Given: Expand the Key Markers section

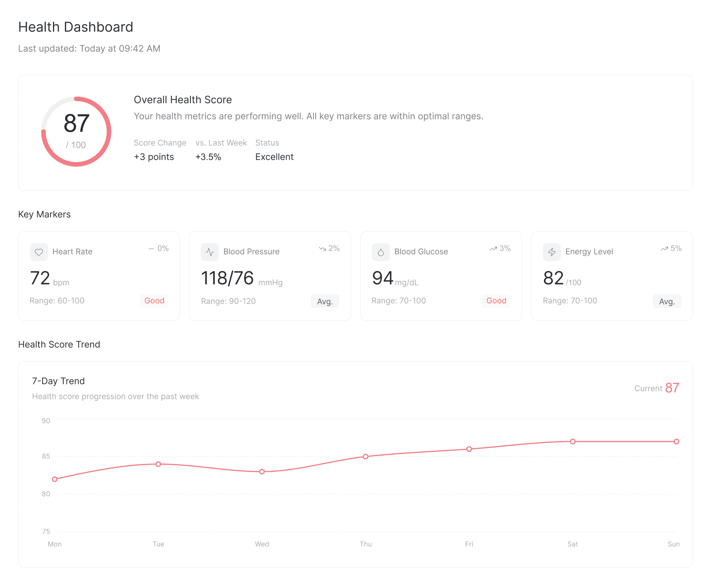Looking at the screenshot, I should point(44,214).
